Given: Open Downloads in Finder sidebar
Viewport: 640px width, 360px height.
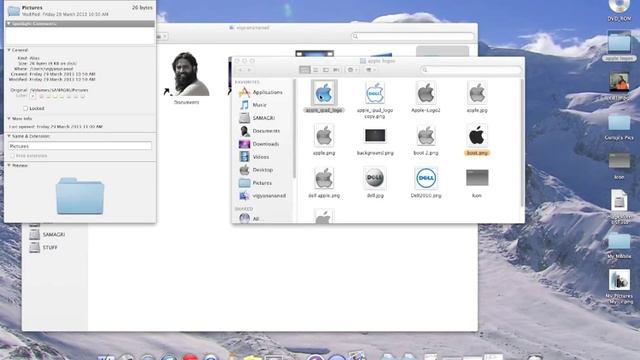Looking at the screenshot, I should click(x=259, y=144).
